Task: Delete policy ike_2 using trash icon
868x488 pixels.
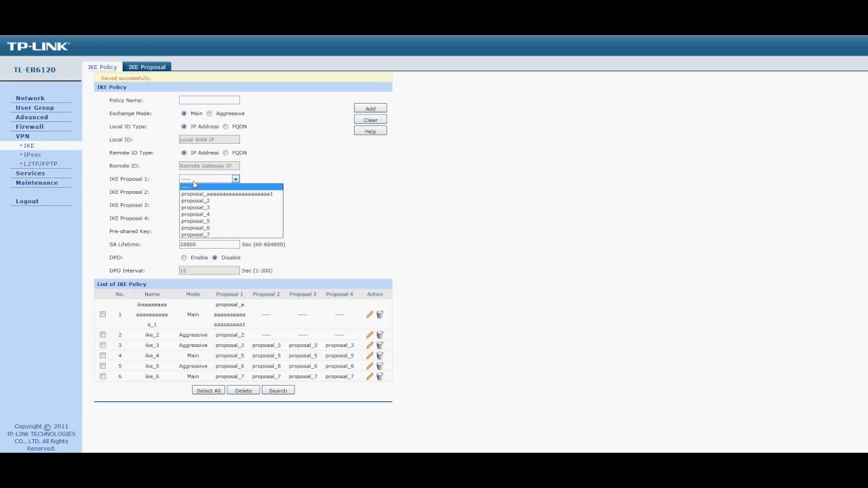Action: (x=380, y=335)
